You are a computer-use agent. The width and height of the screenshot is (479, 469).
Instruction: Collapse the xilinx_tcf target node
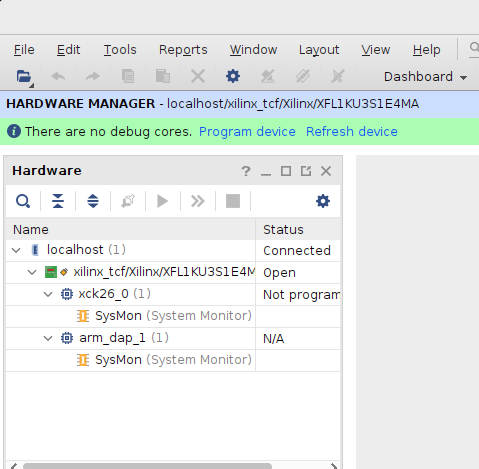coord(32,272)
